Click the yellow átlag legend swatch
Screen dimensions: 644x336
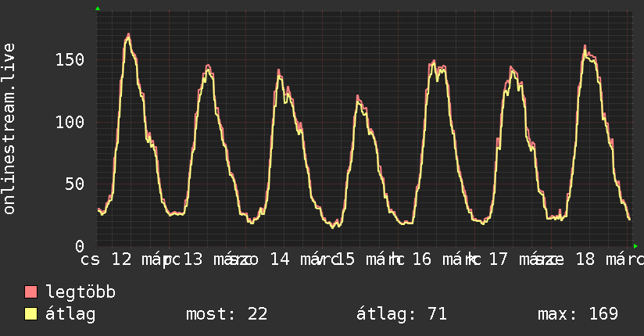pos(30,314)
